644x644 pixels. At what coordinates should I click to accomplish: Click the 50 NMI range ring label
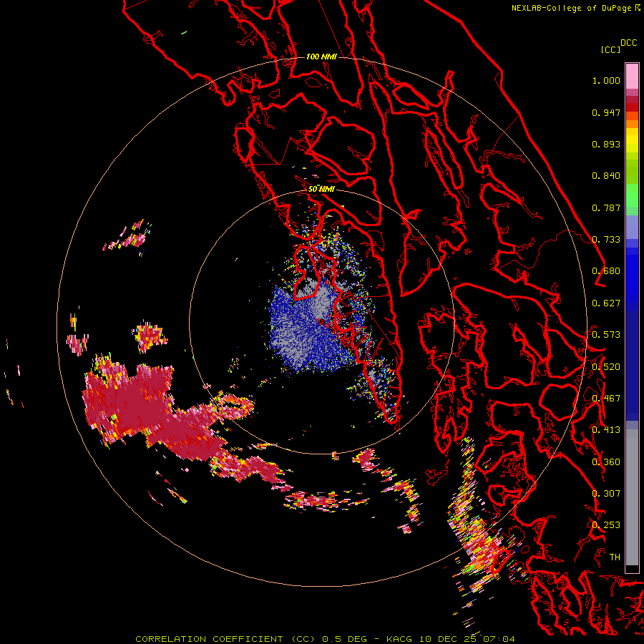(x=321, y=189)
